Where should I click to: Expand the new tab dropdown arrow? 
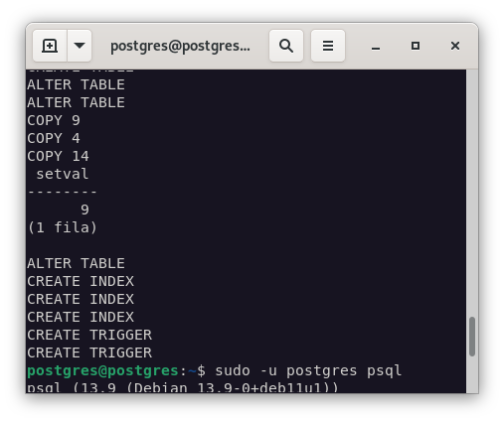tap(80, 46)
